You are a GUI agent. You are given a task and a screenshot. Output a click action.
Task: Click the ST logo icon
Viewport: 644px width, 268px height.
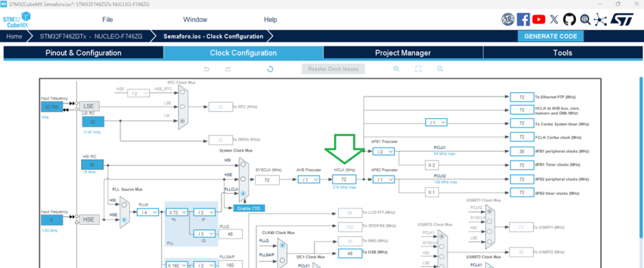623,20
